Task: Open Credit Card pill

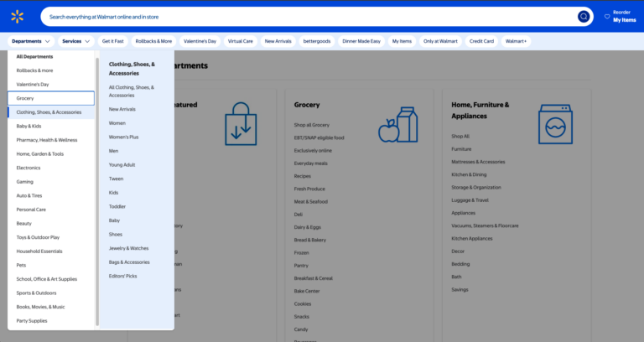Action: pos(481,41)
